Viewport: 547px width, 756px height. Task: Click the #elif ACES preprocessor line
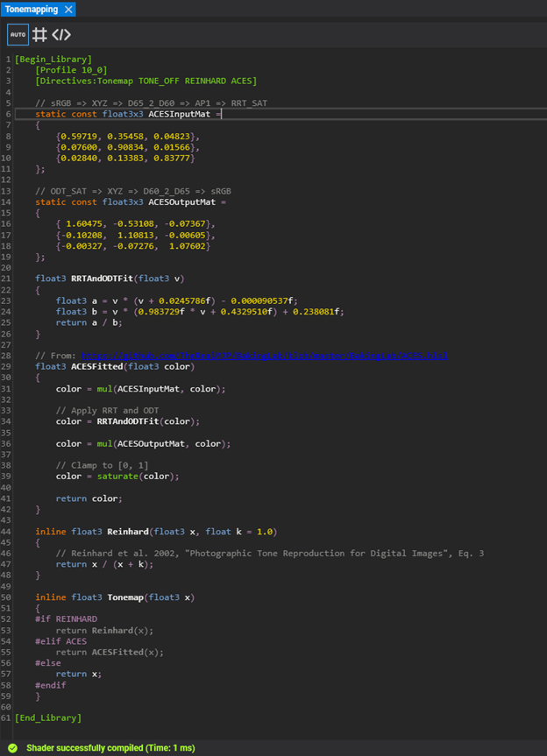tap(61, 640)
